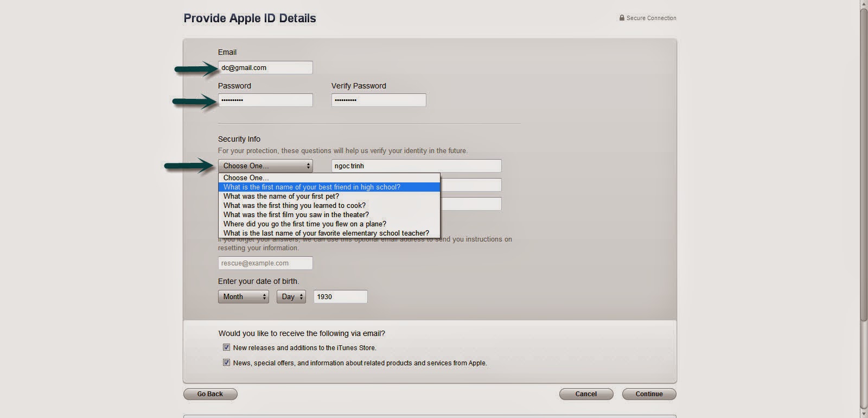Click the scrollbar up arrow
This screenshot has height=418, width=868.
[864, 3]
